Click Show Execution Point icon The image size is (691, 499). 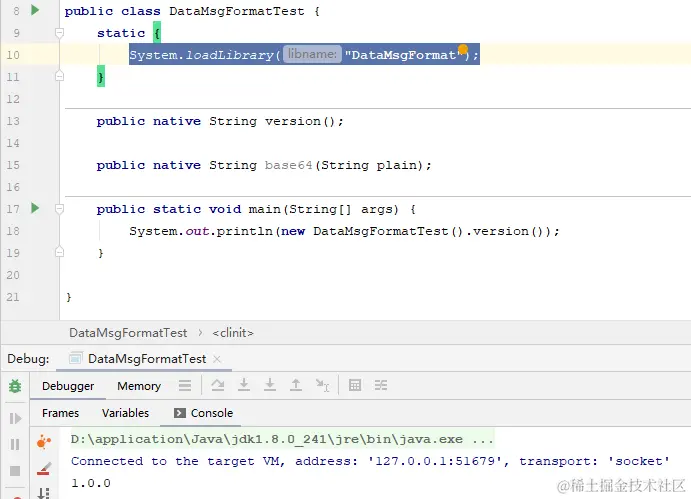click(x=185, y=386)
